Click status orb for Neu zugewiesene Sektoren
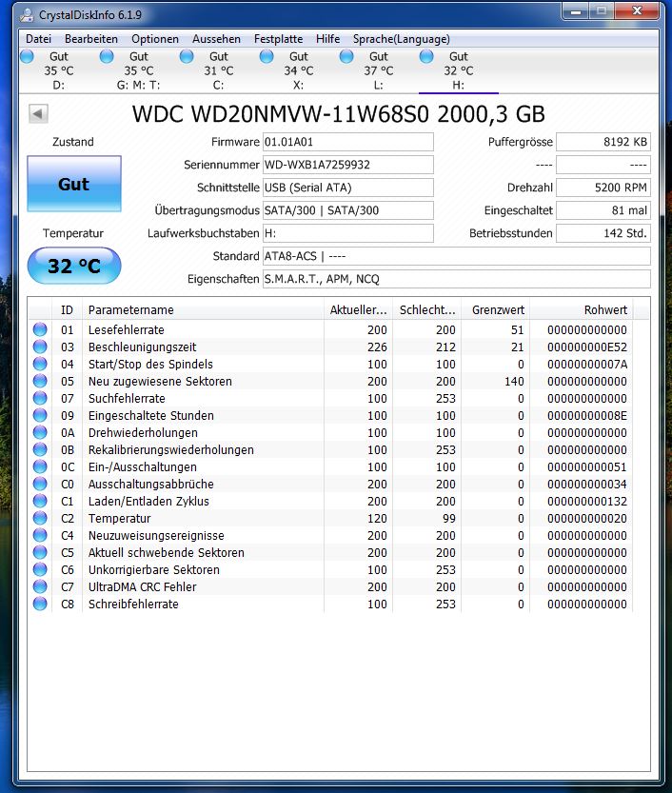This screenshot has height=793, width=672. pos(40,382)
